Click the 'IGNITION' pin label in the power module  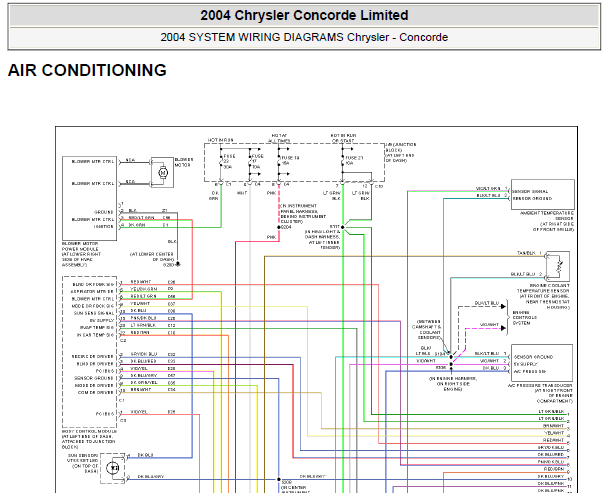104,226
